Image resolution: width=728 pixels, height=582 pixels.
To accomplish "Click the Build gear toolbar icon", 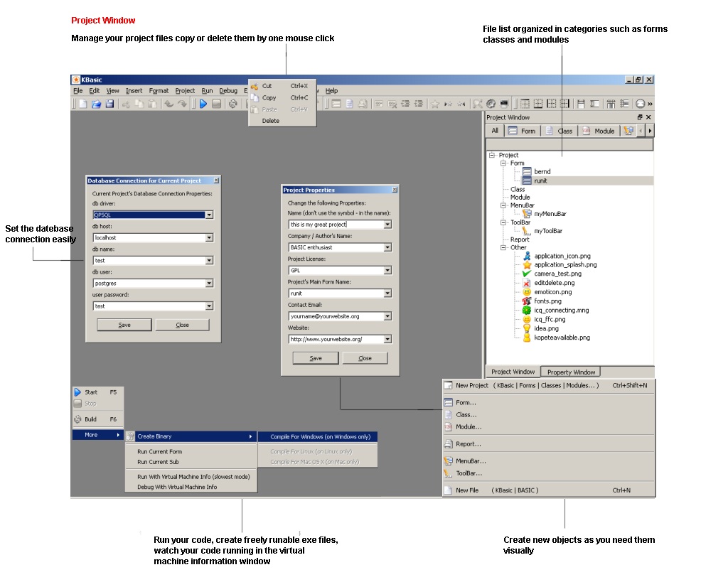I will click(x=232, y=104).
